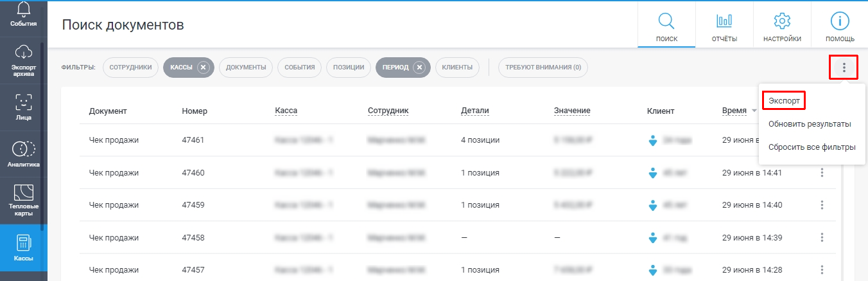This screenshot has width=868, height=281.
Task: Switch to the Отчёты tab
Action: [x=724, y=26]
